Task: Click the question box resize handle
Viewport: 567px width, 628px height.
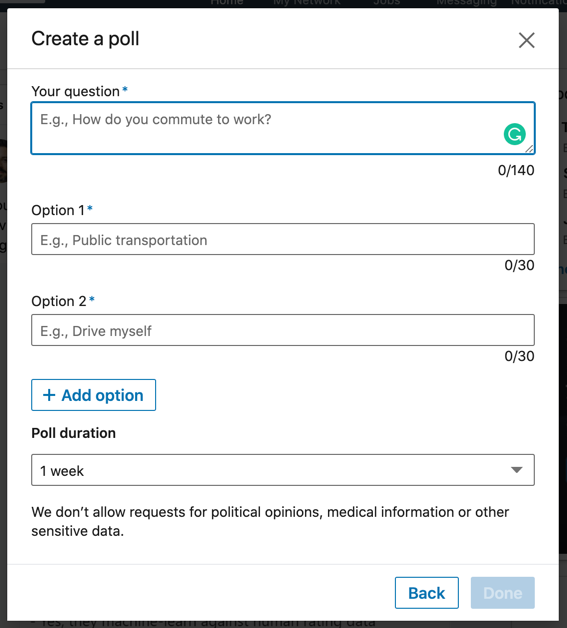Action: coord(529,149)
